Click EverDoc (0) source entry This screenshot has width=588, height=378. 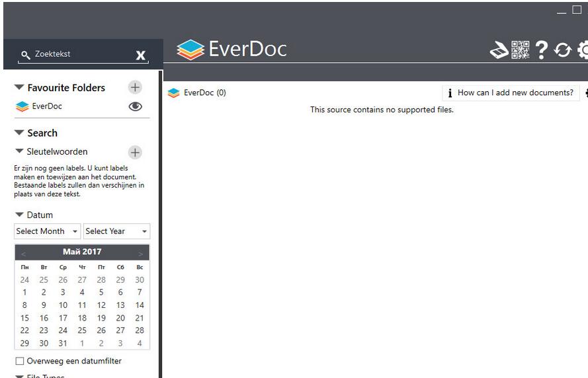point(197,93)
